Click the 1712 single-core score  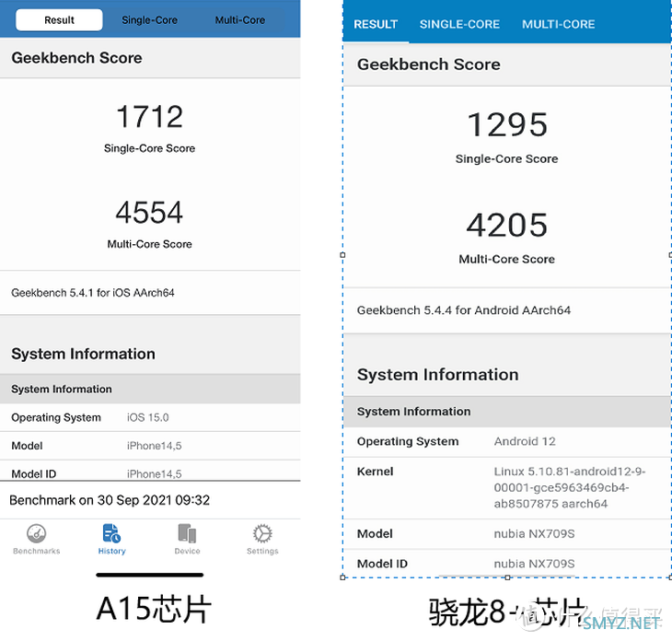pos(149,117)
